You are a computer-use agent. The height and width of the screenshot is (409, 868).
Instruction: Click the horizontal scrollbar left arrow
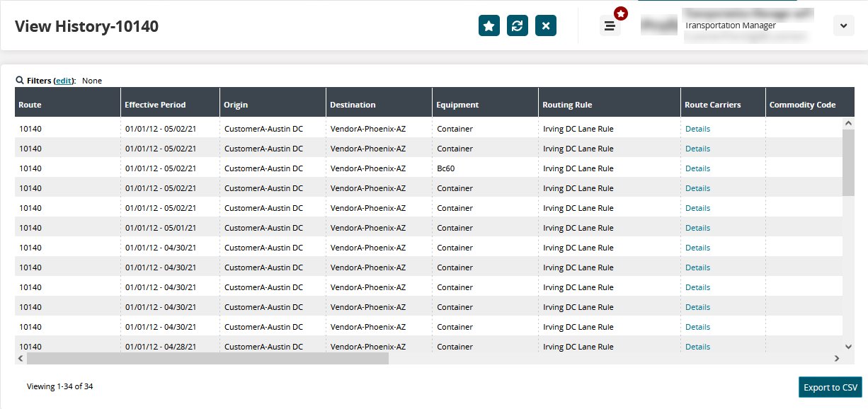coord(21,359)
